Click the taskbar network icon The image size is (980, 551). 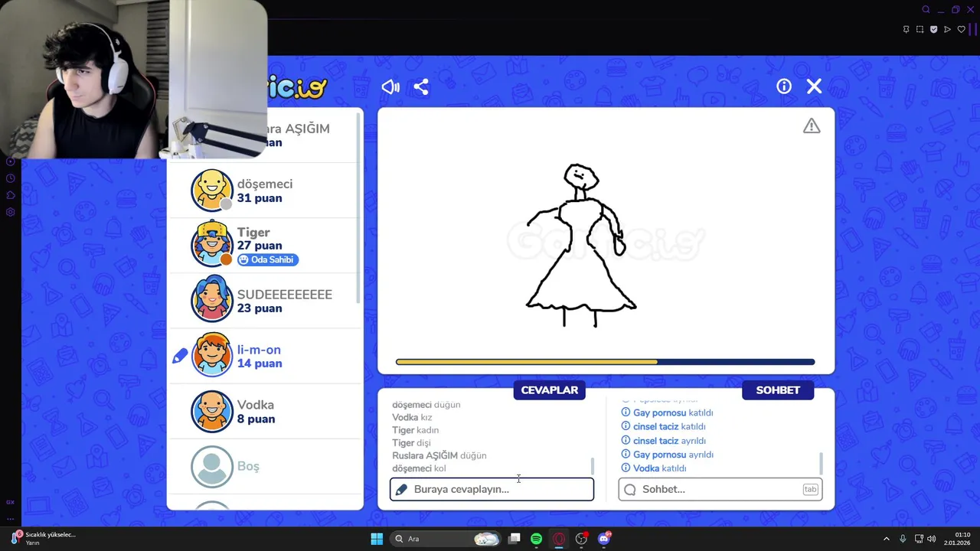(919, 539)
